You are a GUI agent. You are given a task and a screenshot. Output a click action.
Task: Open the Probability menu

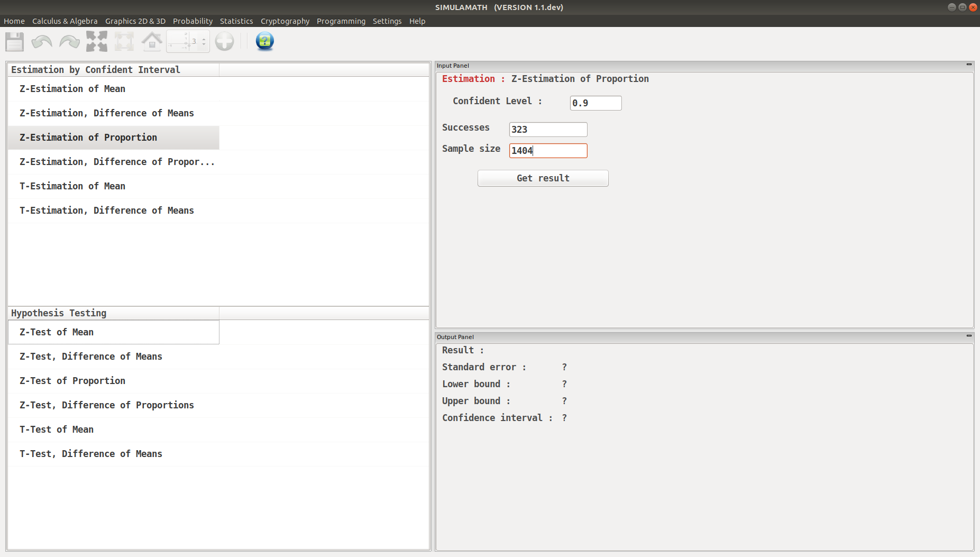click(x=193, y=21)
